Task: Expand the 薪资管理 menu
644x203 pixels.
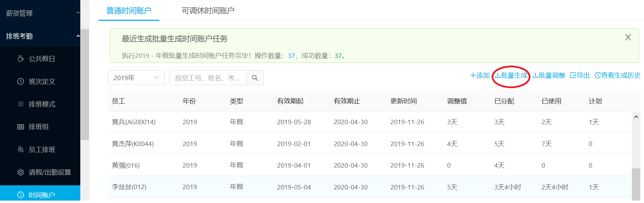Action: (40, 13)
